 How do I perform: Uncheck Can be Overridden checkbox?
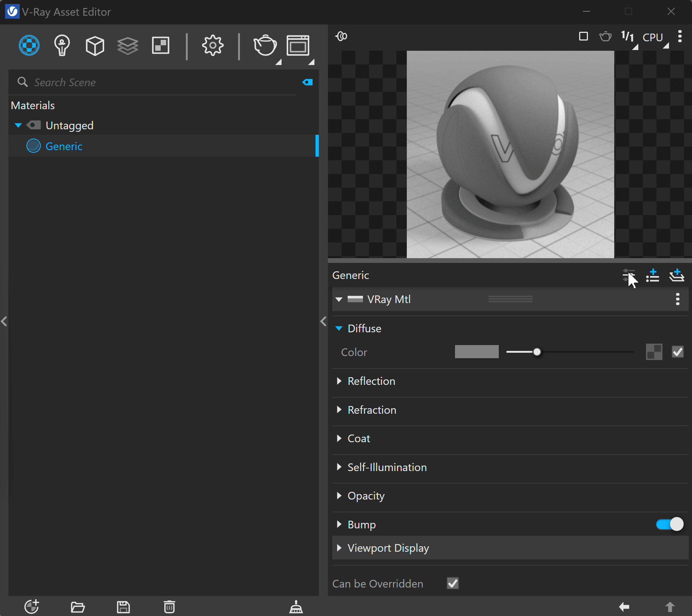[453, 583]
